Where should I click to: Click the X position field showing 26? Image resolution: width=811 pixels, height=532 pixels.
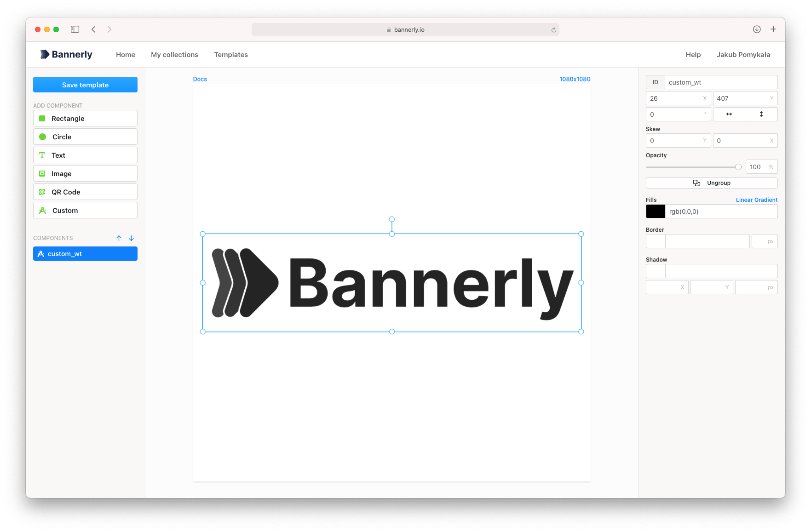pyautogui.click(x=678, y=98)
